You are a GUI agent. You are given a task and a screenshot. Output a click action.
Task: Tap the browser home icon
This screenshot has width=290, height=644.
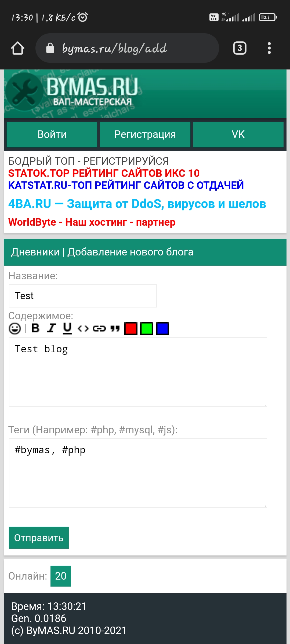(x=18, y=48)
